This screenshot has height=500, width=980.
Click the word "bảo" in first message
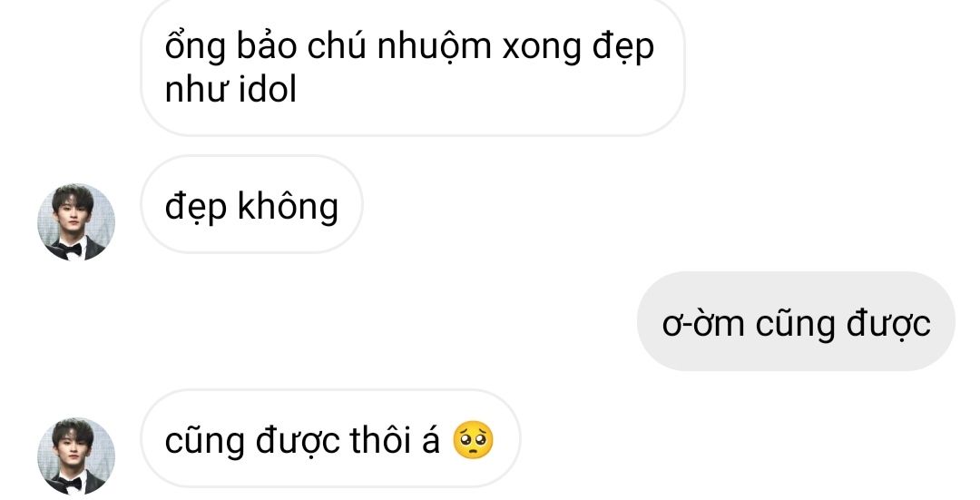(266, 45)
